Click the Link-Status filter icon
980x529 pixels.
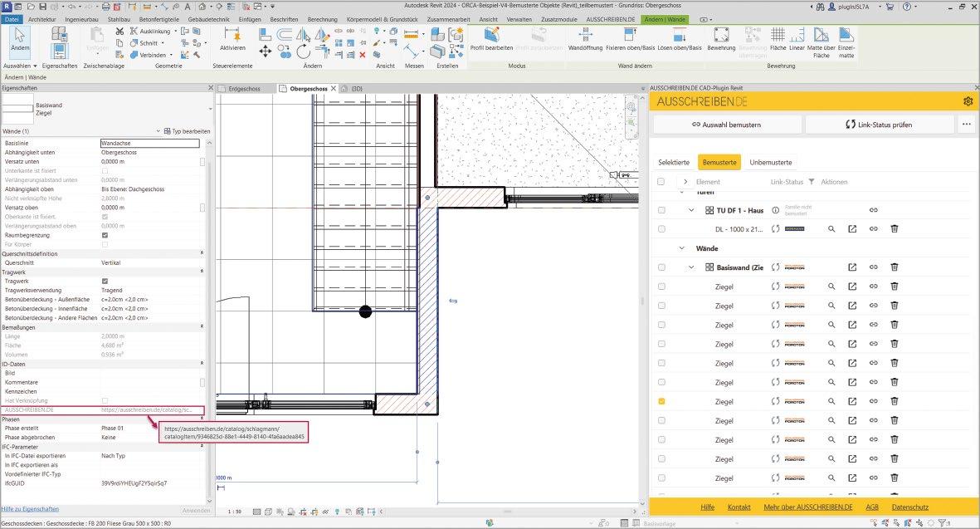[812, 182]
